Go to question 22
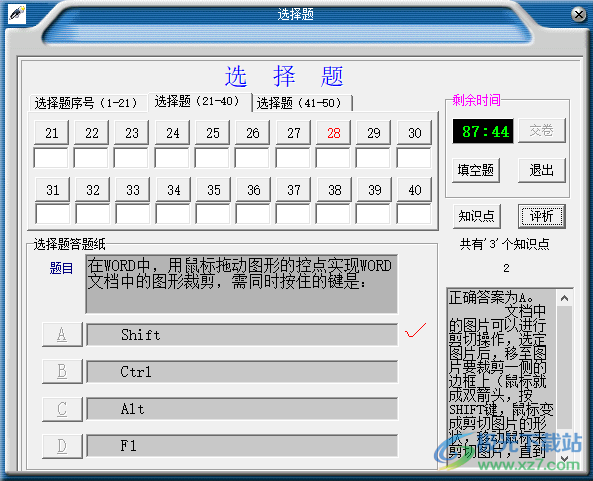This screenshot has width=593, height=481. 92,133
